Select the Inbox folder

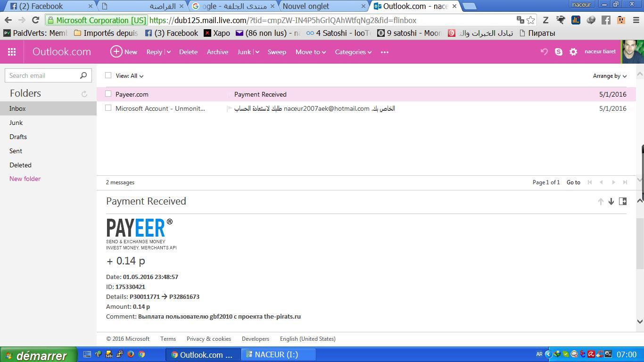click(48, 108)
